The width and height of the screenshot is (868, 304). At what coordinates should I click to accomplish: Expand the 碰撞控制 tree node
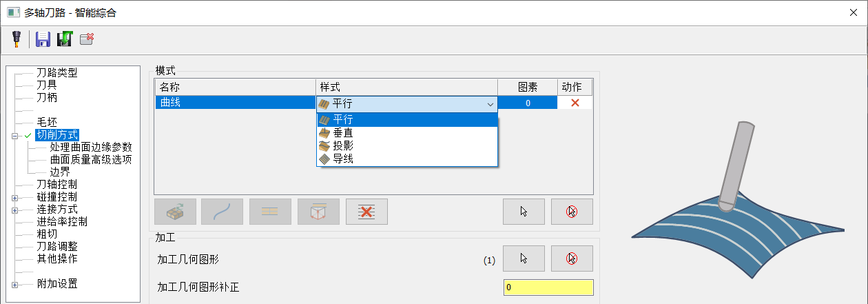14,197
